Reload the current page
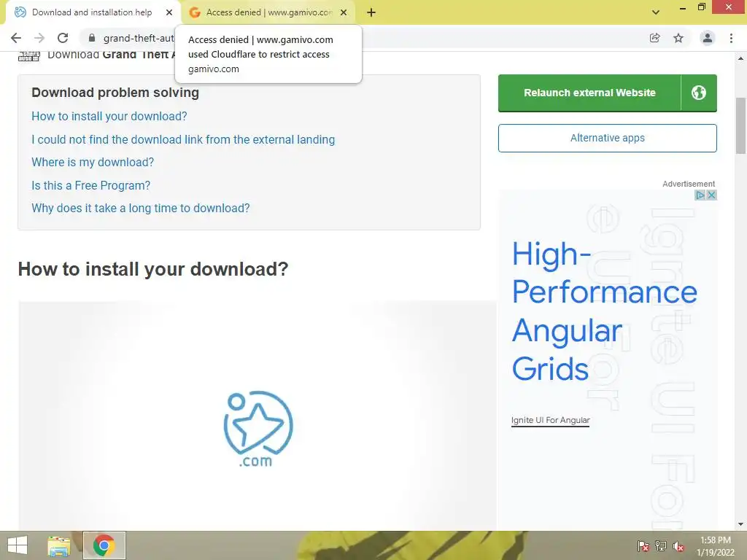Image resolution: width=747 pixels, height=560 pixels. pos(63,38)
